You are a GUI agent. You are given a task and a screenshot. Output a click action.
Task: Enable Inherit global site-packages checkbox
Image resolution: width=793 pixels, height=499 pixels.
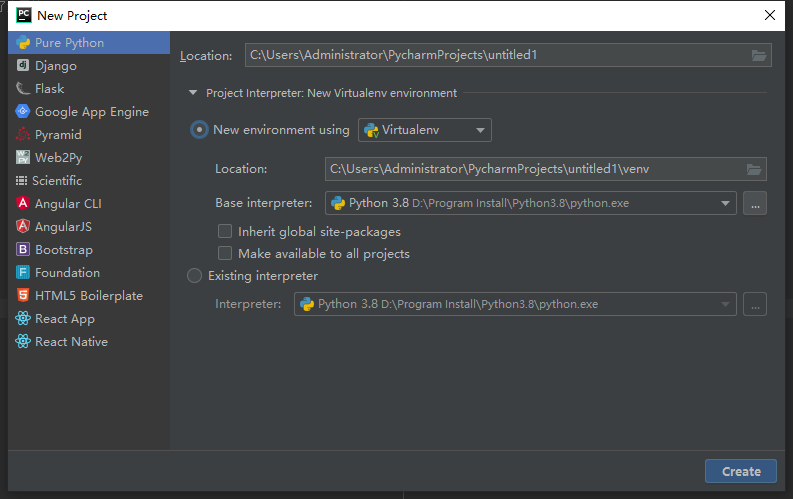click(225, 231)
